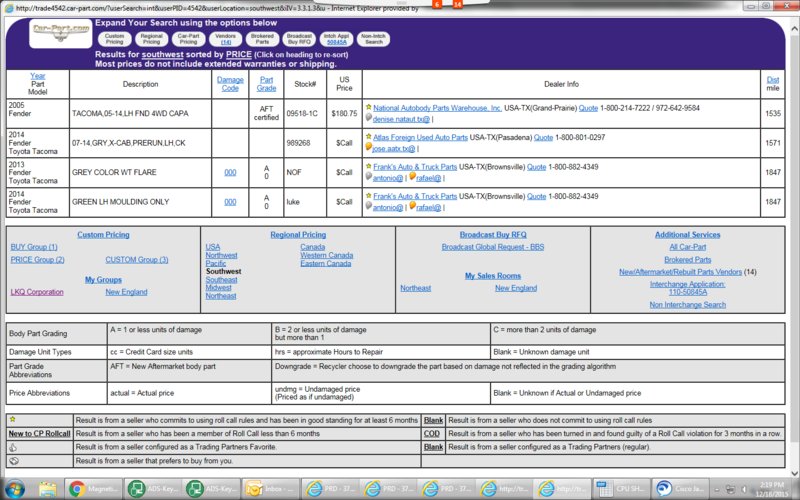Click the Custom Pricing pill button
This screenshot has height=500, width=800.
click(x=114, y=39)
